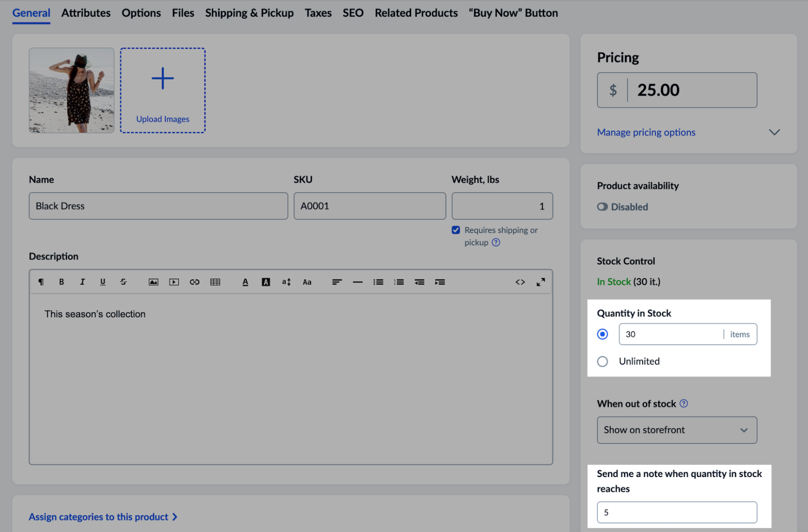Open the text color picker in the editor
Image resolution: width=808 pixels, height=532 pixels.
click(245, 282)
